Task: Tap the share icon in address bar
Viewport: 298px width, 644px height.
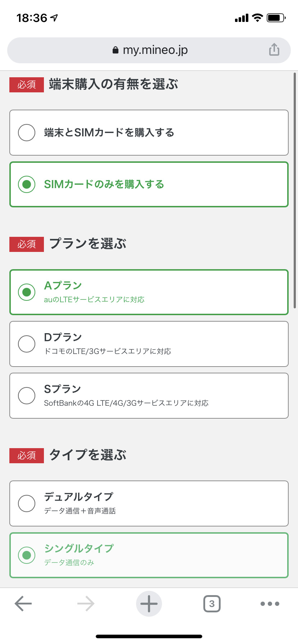Action: pyautogui.click(x=274, y=50)
